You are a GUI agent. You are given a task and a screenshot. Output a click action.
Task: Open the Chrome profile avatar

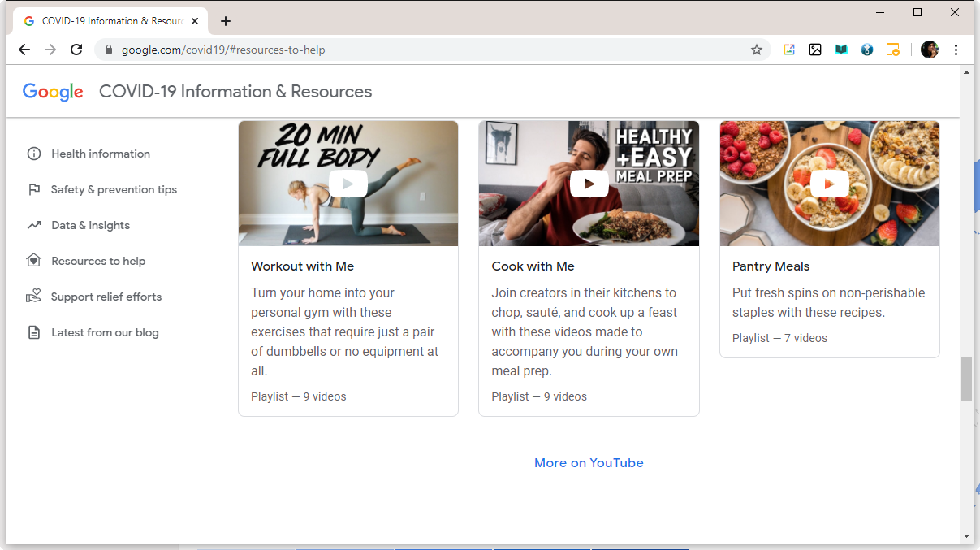[x=930, y=50]
